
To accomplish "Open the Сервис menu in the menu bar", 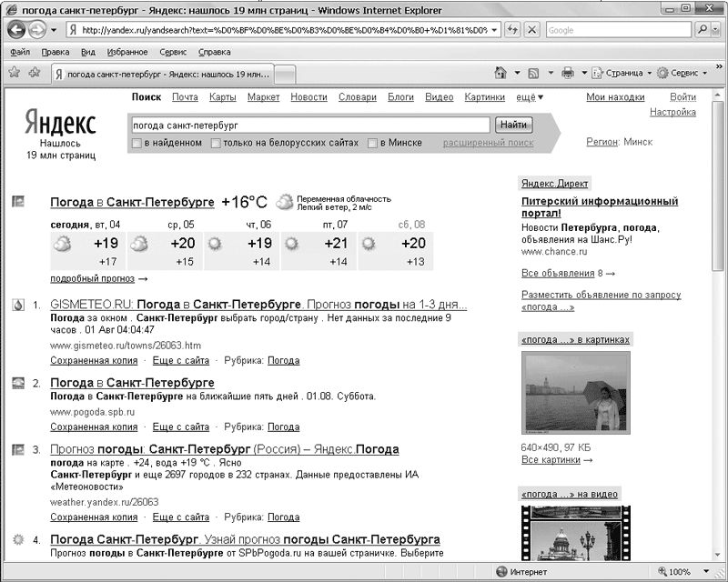I will point(173,52).
